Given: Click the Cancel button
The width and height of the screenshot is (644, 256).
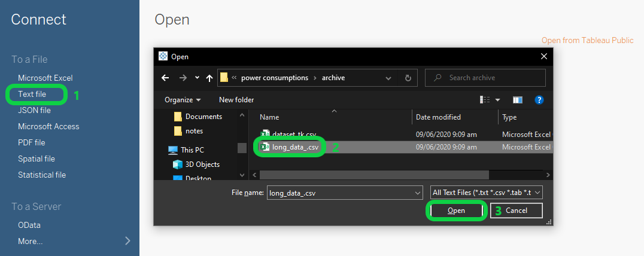Looking at the screenshot, I should 517,211.
